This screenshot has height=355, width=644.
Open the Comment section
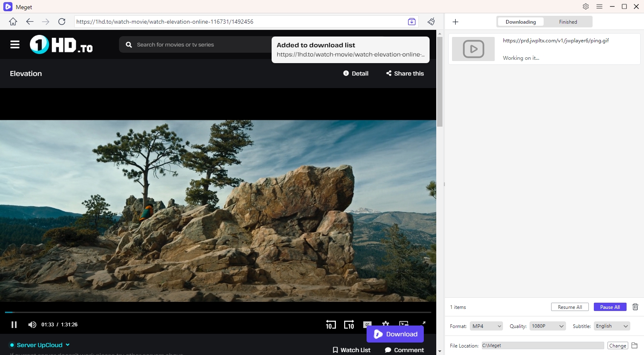[404, 350]
